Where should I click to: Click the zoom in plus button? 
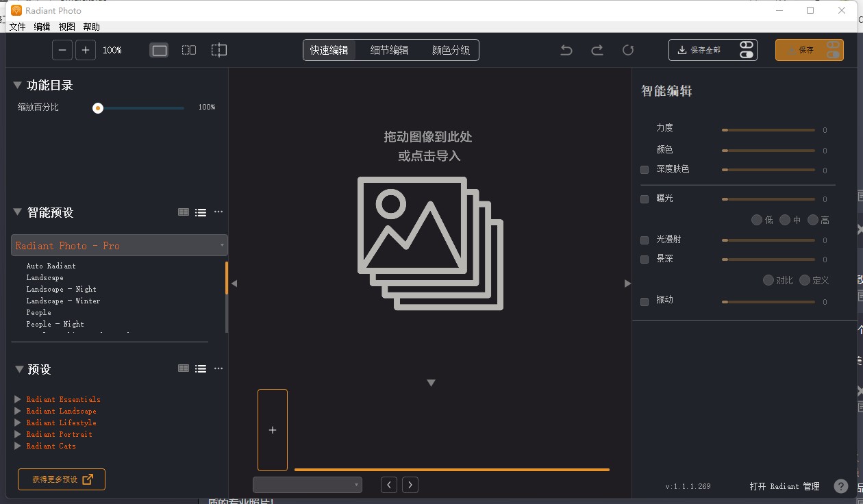(x=86, y=50)
